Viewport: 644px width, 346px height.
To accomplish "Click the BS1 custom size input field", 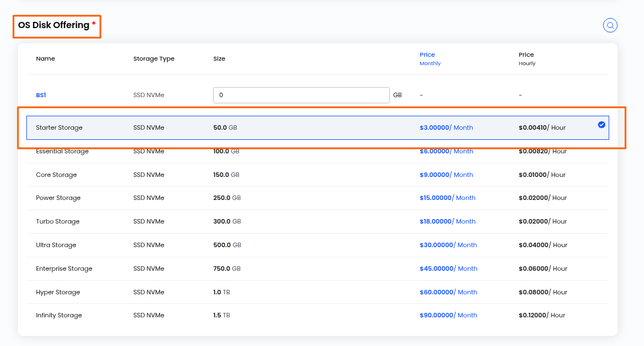I will click(x=301, y=95).
